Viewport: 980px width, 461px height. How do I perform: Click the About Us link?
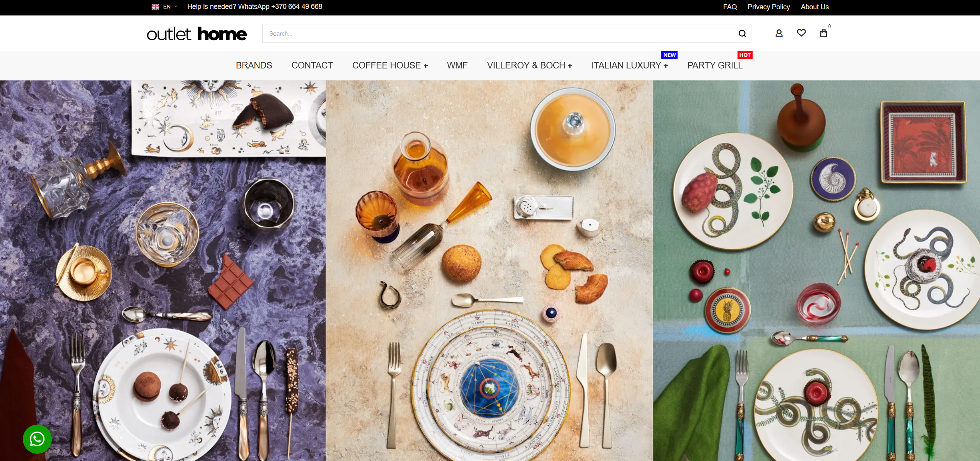[816, 7]
